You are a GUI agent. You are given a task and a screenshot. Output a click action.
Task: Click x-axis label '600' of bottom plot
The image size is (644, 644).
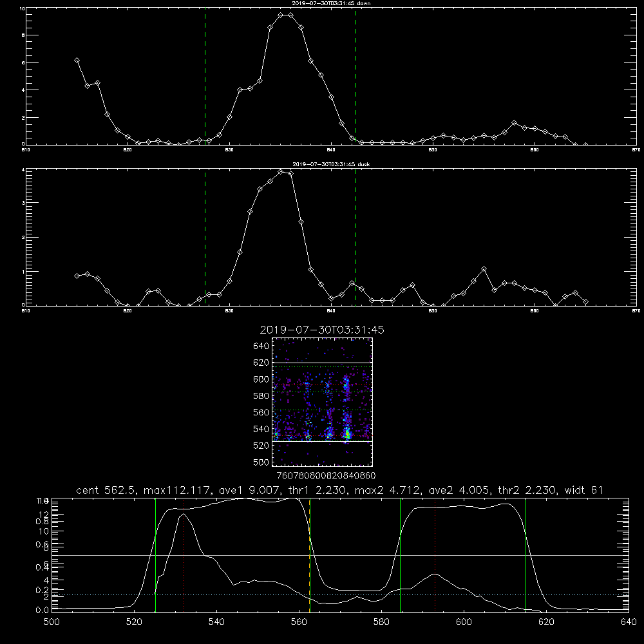(464, 622)
